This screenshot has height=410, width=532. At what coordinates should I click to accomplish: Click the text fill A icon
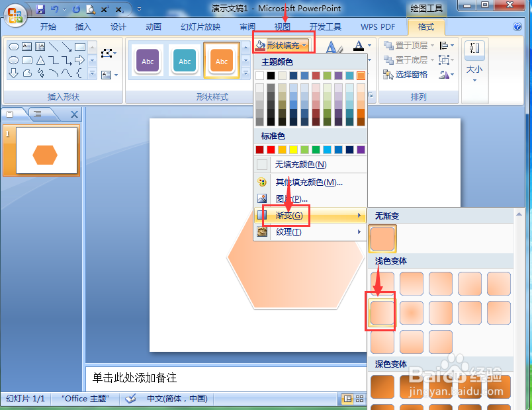(x=359, y=46)
